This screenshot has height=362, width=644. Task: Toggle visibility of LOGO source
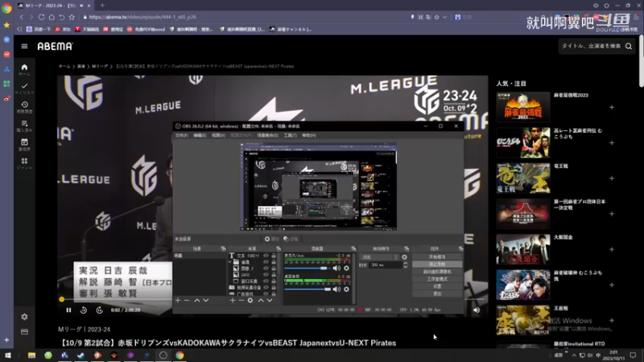click(266, 274)
